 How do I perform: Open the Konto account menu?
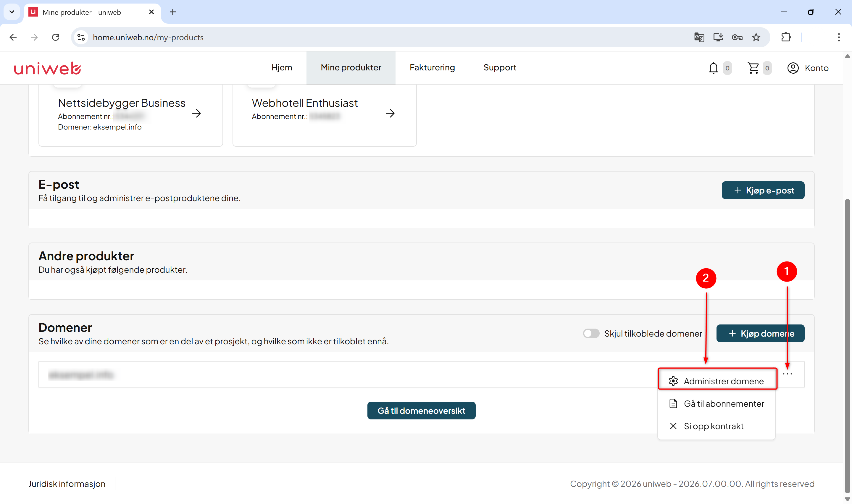click(x=808, y=68)
